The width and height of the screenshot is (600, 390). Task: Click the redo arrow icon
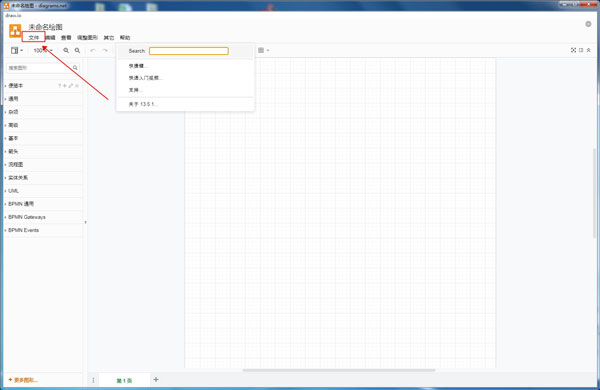pyautogui.click(x=105, y=50)
